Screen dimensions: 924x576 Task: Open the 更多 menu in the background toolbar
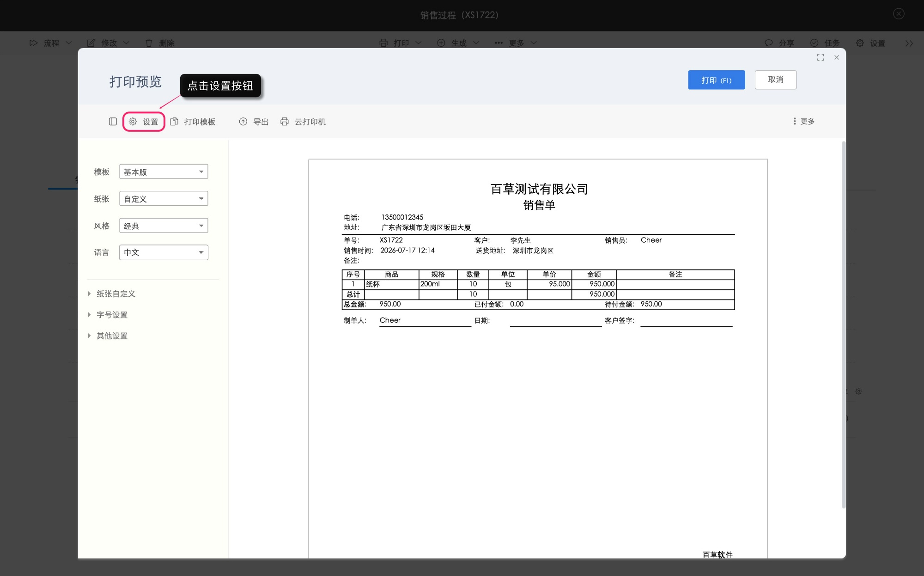coord(516,43)
